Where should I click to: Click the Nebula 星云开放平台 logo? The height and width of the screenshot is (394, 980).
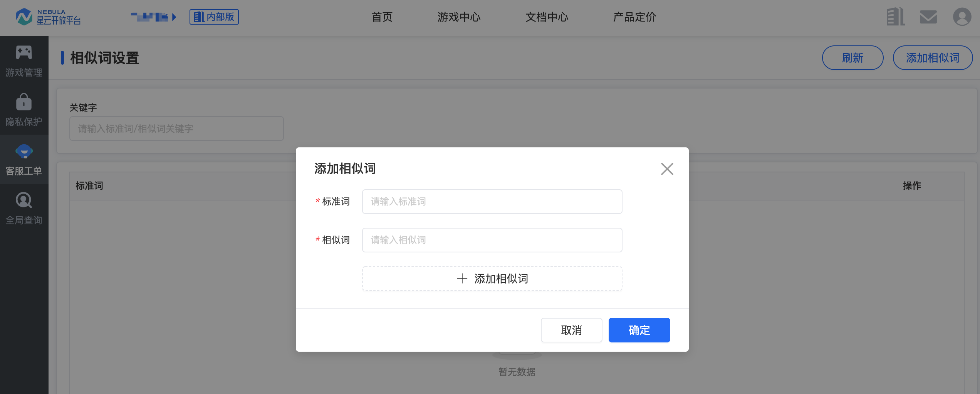click(49, 17)
